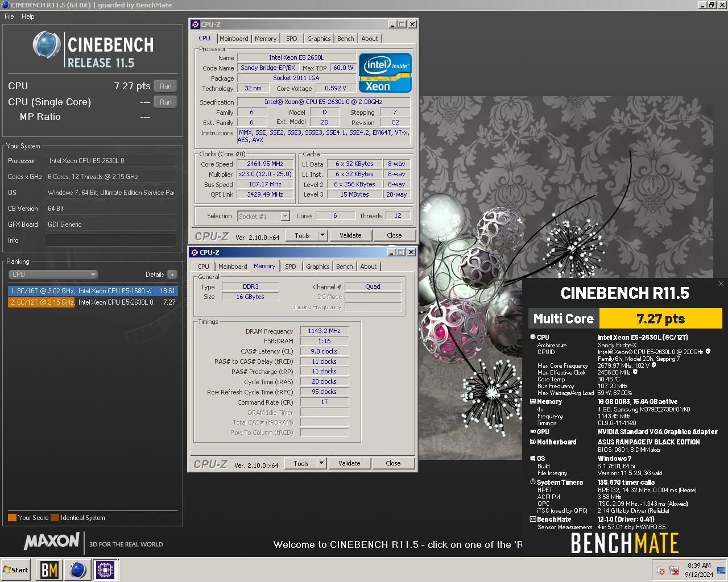Viewport: 728px width, 582px height.
Task: Click the lower CPU-Z title bar icon
Action: [195, 252]
